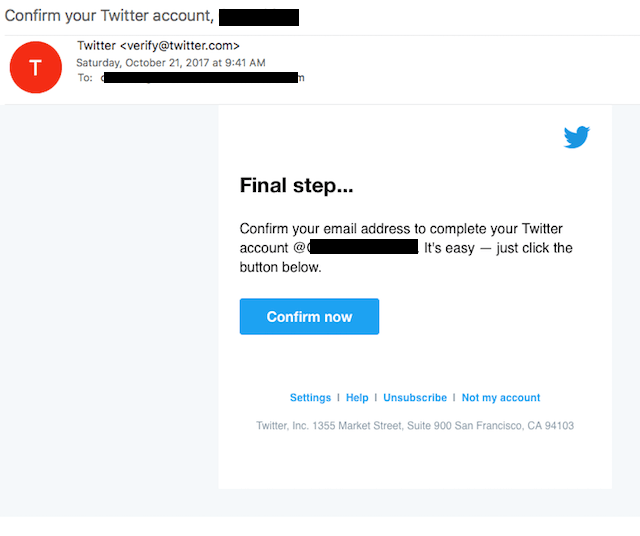Screen dimensions: 640x536
Task: Click the blue Twitter bird logo
Action: tap(577, 137)
